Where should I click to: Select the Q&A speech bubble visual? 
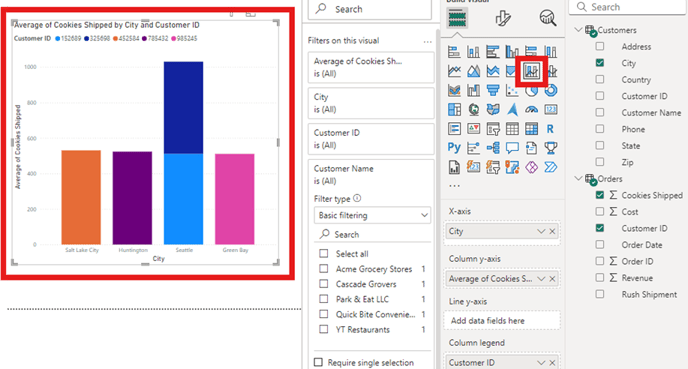click(512, 148)
